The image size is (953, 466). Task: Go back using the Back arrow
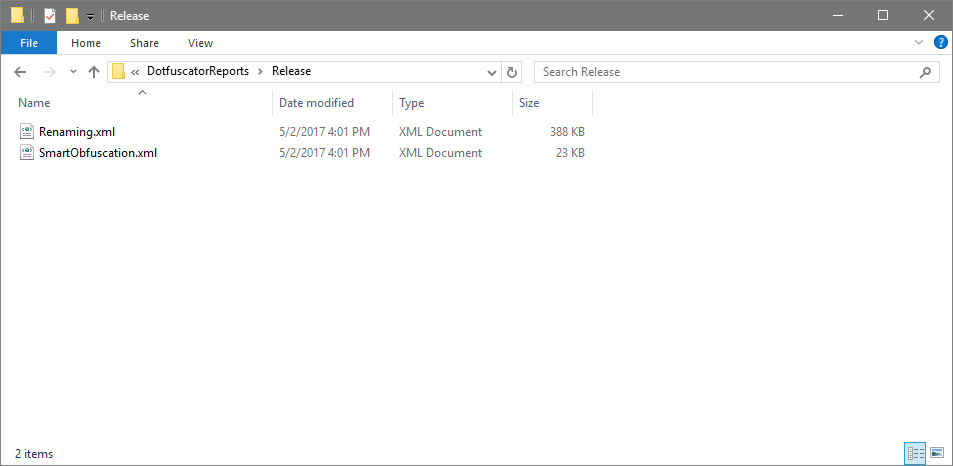(20, 72)
